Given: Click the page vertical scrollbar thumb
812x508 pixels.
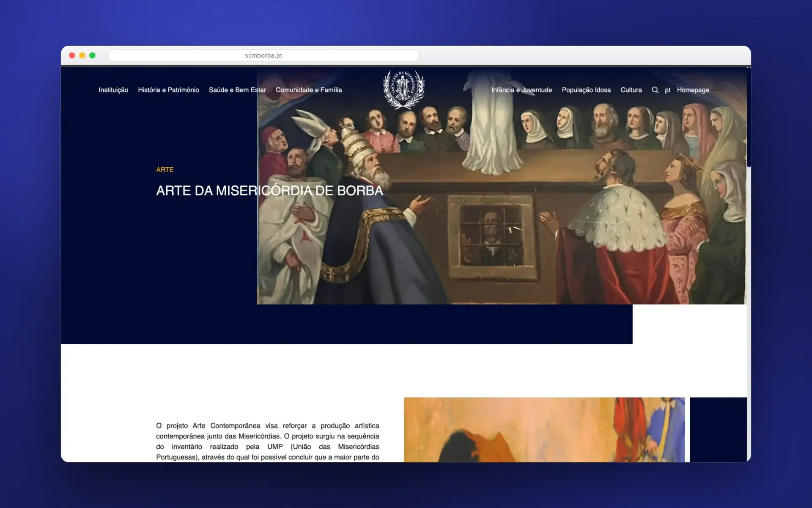Looking at the screenshot, I should (x=749, y=117).
